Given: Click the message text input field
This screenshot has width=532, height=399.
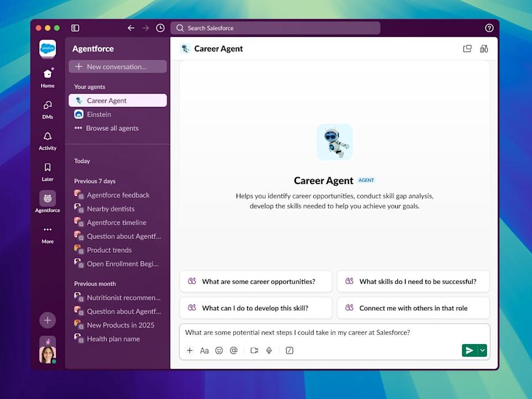Looking at the screenshot, I should (x=335, y=332).
